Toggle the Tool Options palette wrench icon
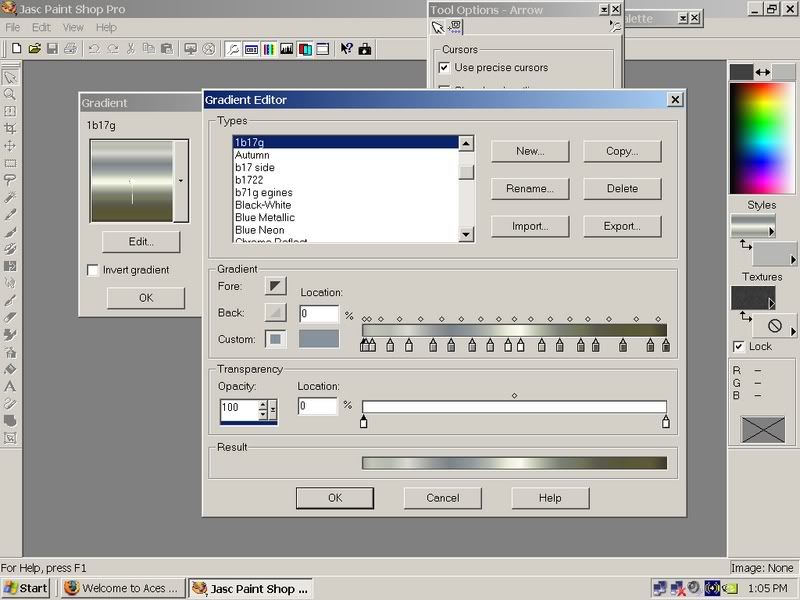 coord(233,49)
